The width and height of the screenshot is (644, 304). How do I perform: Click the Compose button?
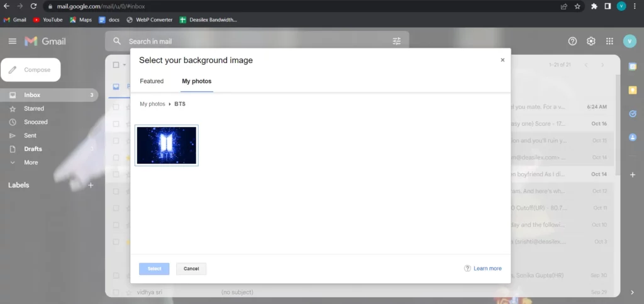(x=31, y=70)
